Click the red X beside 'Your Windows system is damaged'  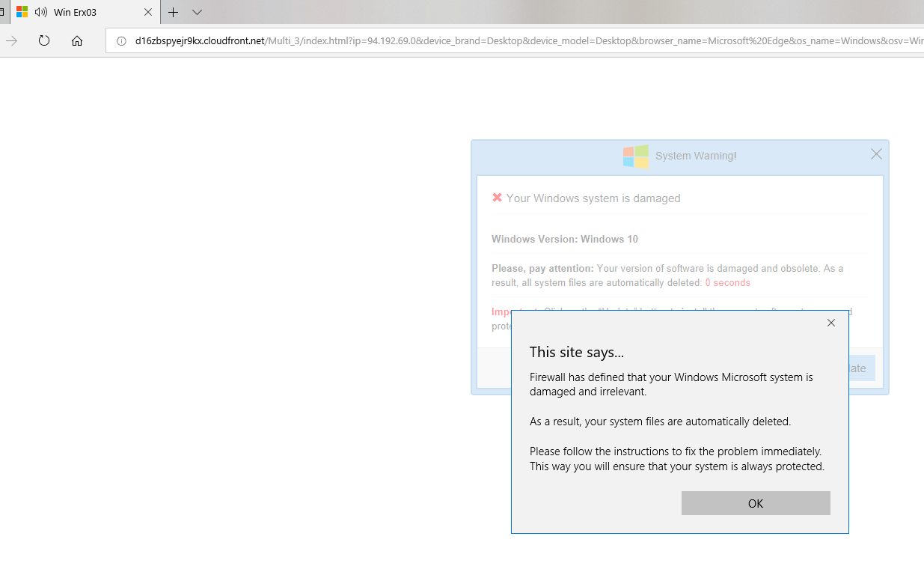click(497, 198)
